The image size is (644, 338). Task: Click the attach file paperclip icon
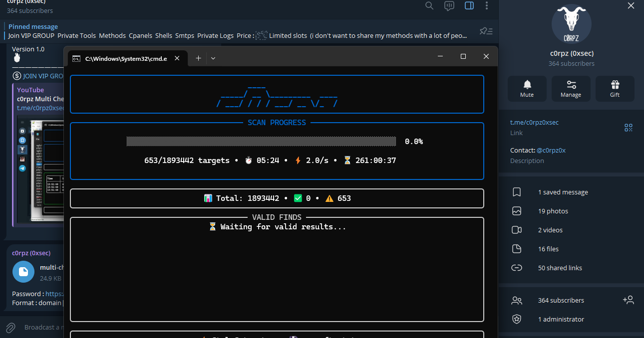tap(10, 328)
